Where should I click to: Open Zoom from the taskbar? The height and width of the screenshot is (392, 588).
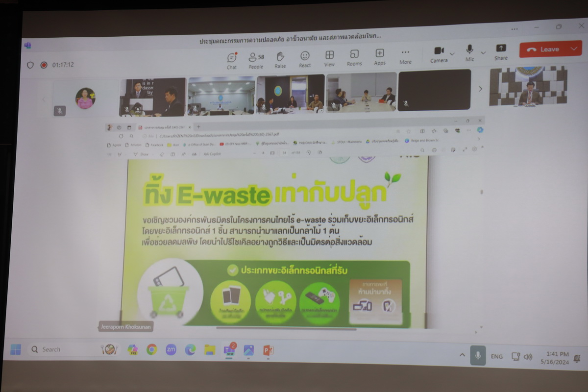coord(171,349)
